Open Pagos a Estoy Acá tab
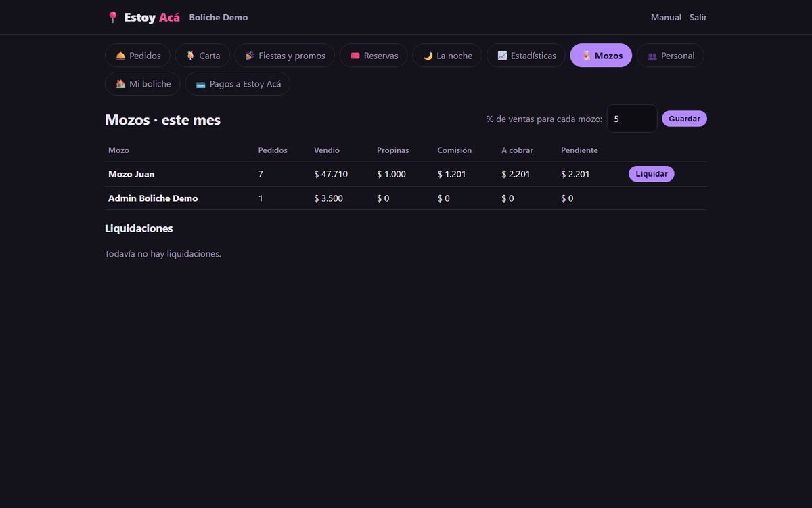 click(x=238, y=84)
